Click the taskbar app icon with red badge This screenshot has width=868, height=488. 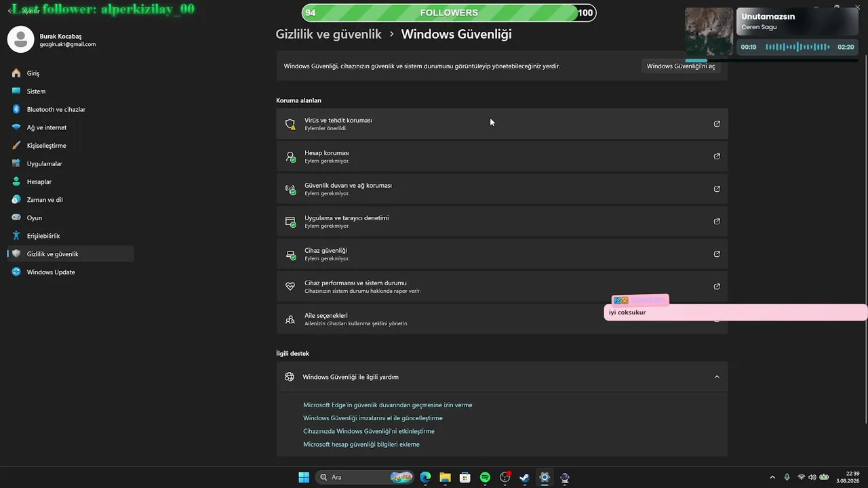(505, 477)
